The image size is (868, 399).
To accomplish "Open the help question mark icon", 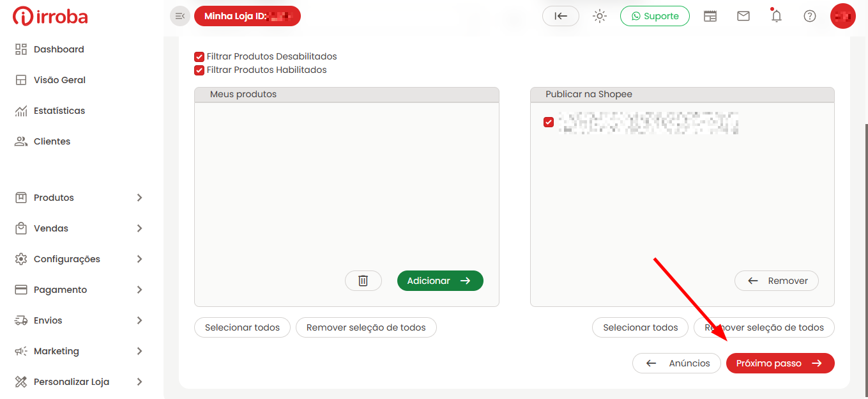I will point(810,16).
